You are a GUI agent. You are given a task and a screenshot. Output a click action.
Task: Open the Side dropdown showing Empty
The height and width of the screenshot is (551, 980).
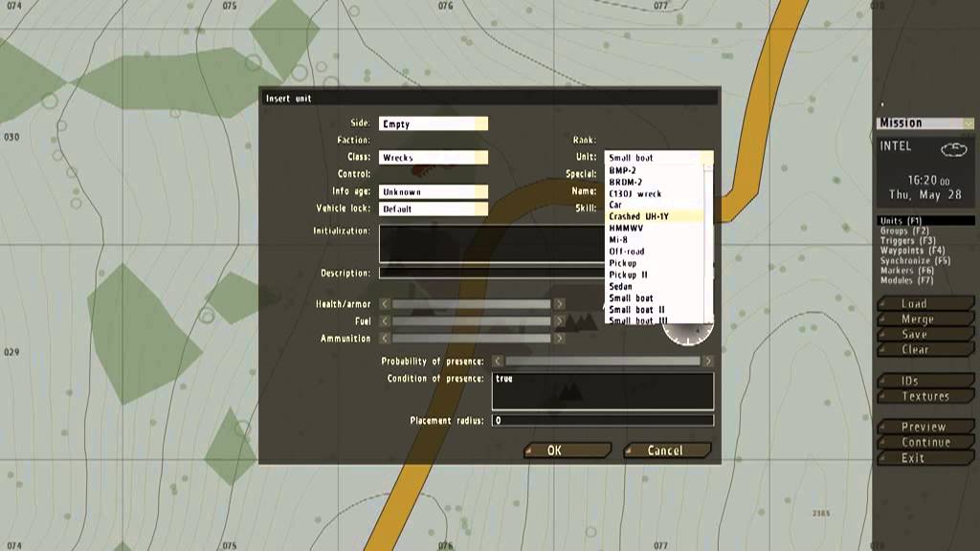click(x=434, y=123)
